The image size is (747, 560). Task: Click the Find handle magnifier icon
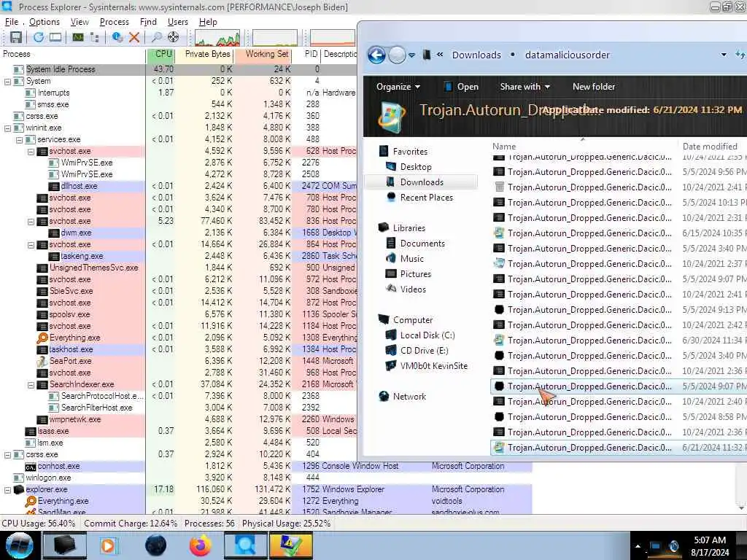[x=156, y=37]
